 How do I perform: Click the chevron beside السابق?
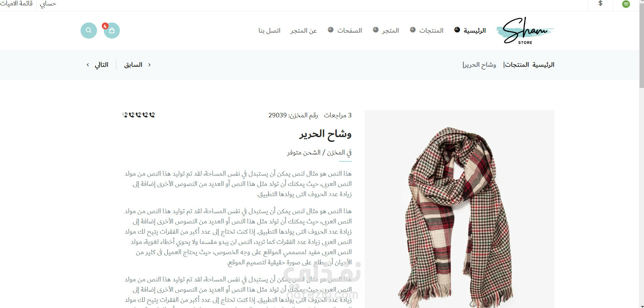[x=149, y=65]
